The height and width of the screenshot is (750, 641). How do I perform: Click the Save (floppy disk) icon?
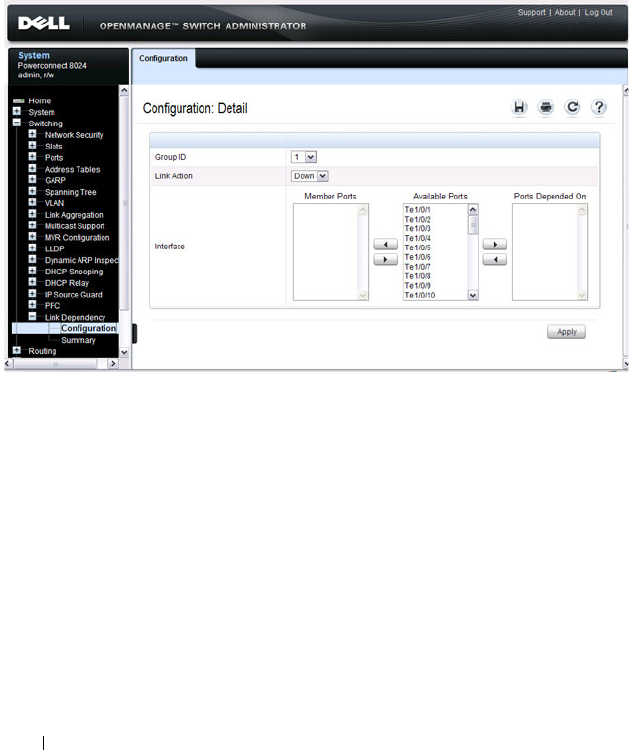click(519, 108)
